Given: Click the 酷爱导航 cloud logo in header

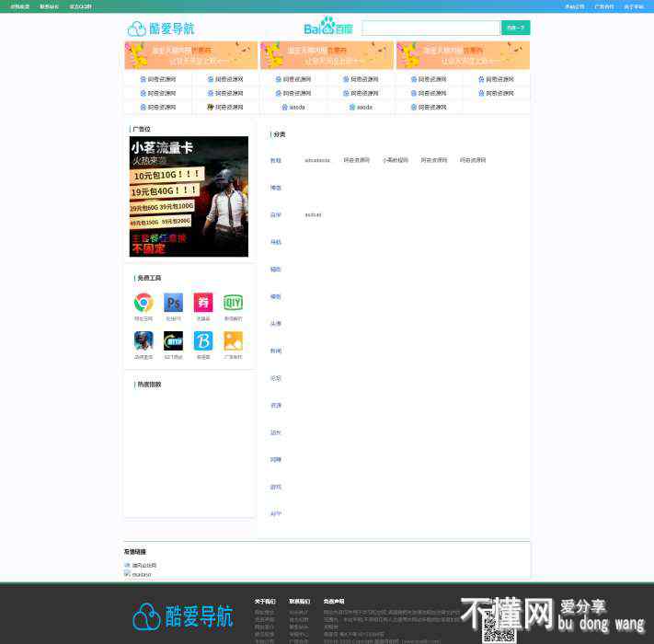Looking at the screenshot, I should pyautogui.click(x=161, y=29).
